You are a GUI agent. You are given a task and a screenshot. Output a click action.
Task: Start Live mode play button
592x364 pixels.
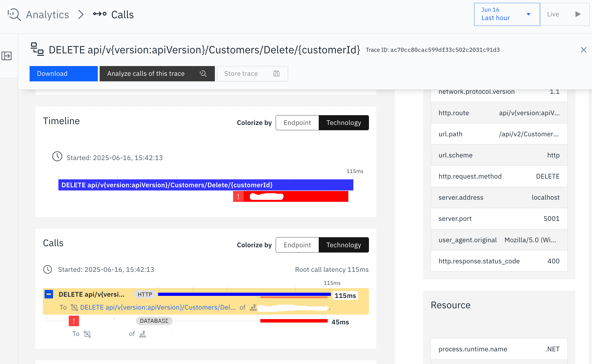(578, 14)
